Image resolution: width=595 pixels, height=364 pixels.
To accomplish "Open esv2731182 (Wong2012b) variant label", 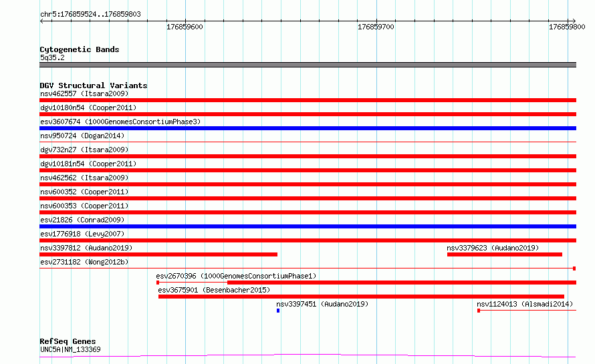I will pos(84,262).
